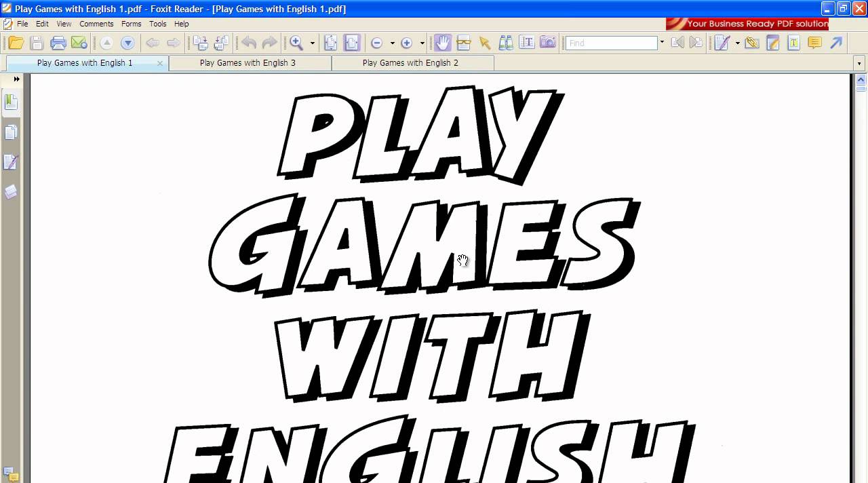This screenshot has width=868, height=483.
Task: Select the yellow Note comment tool
Action: pos(815,43)
